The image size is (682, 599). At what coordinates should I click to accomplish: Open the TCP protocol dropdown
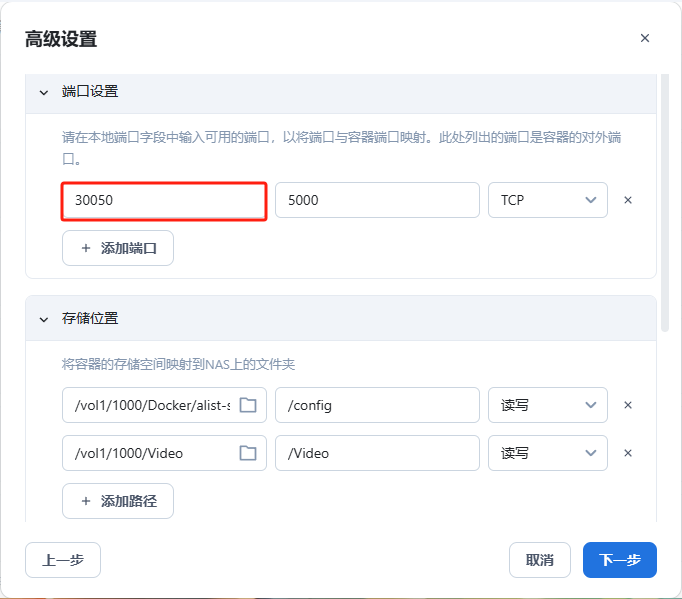coord(548,200)
